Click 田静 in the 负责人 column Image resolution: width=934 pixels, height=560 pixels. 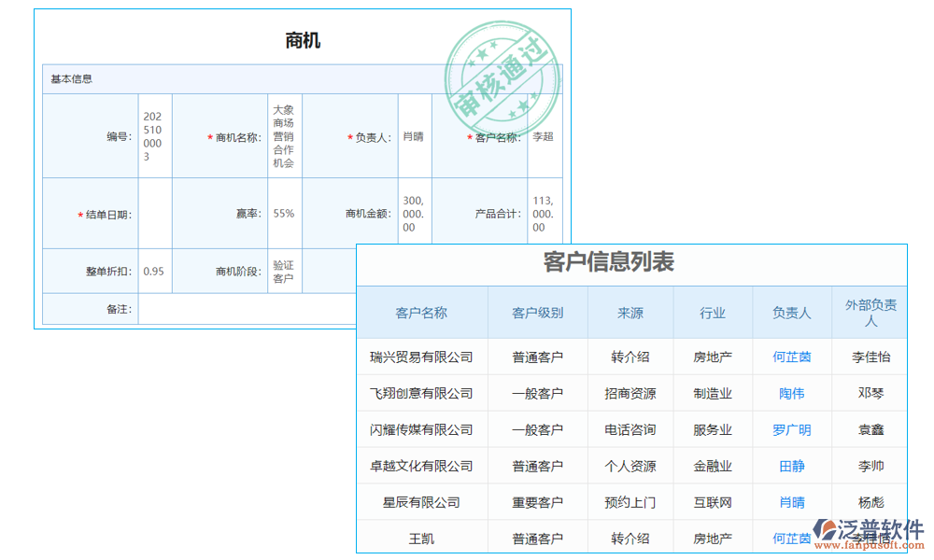[790, 466]
